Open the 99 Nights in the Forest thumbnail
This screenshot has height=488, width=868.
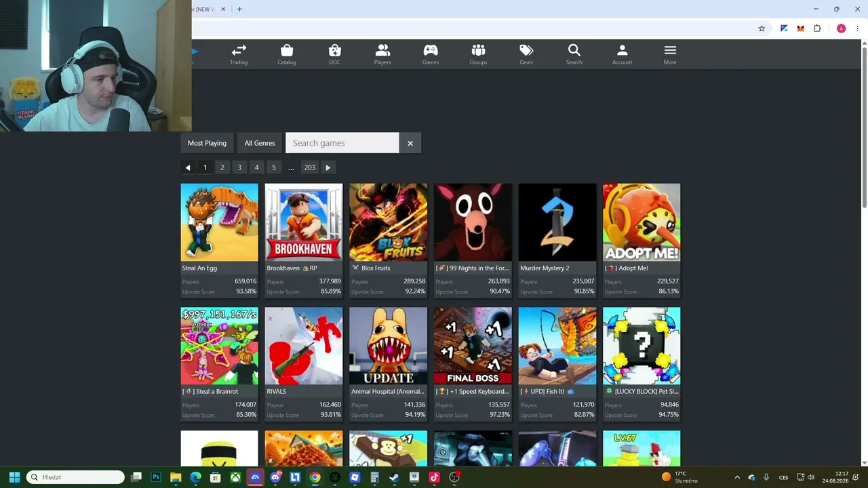point(473,222)
